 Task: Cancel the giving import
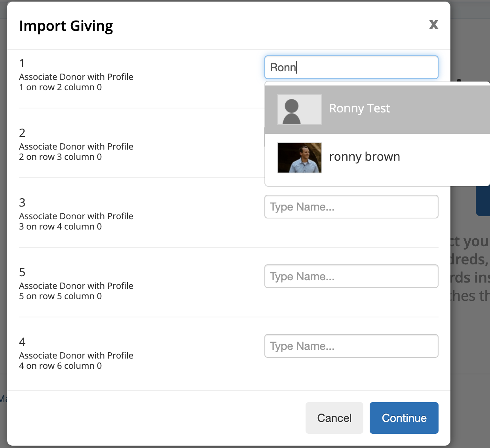(334, 418)
